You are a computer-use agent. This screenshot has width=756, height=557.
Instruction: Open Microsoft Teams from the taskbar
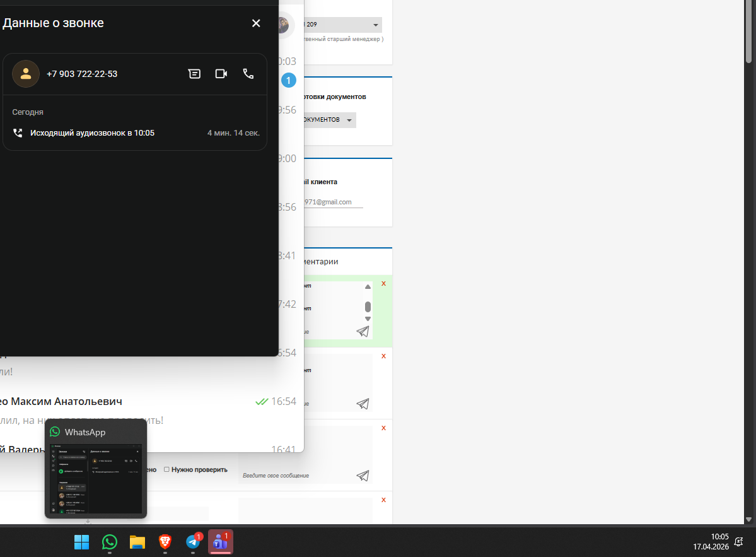click(221, 542)
